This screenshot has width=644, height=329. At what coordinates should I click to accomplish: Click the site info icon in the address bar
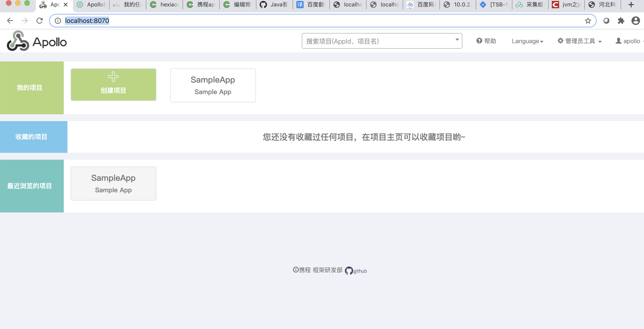(x=58, y=21)
